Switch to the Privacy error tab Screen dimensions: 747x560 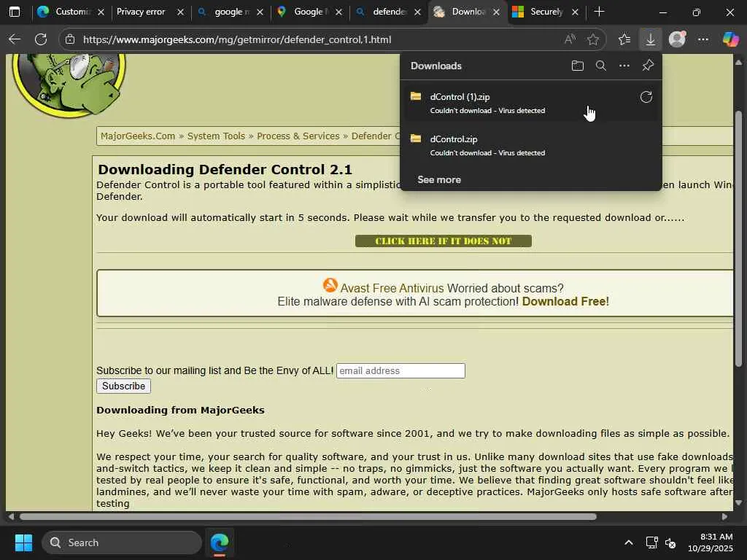[149, 12]
